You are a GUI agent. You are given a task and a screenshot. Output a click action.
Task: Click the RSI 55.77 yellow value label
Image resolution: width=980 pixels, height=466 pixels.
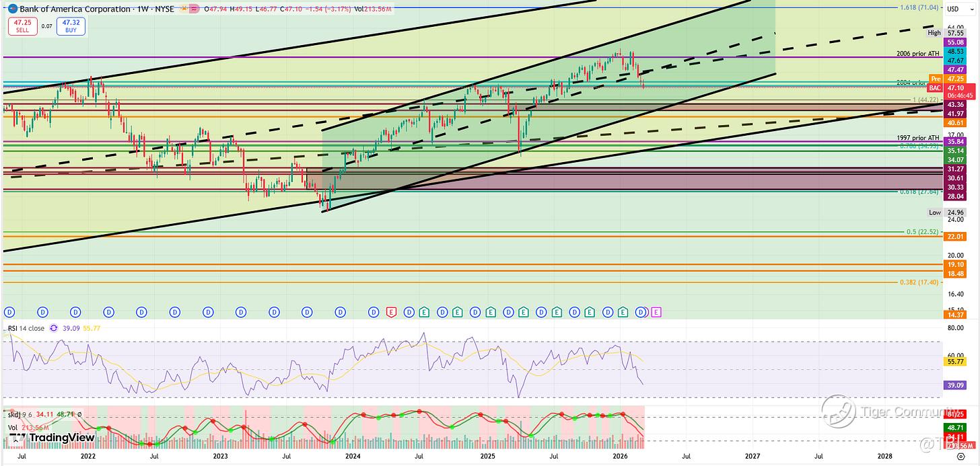click(x=954, y=362)
